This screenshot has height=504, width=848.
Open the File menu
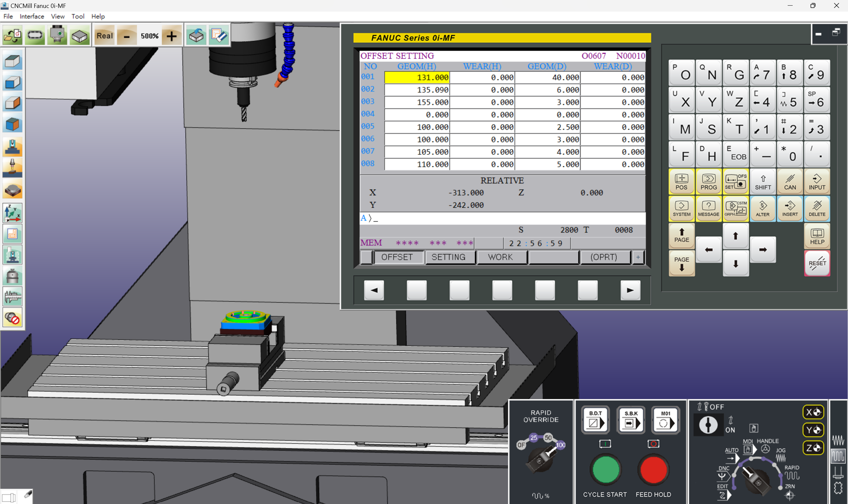8,16
